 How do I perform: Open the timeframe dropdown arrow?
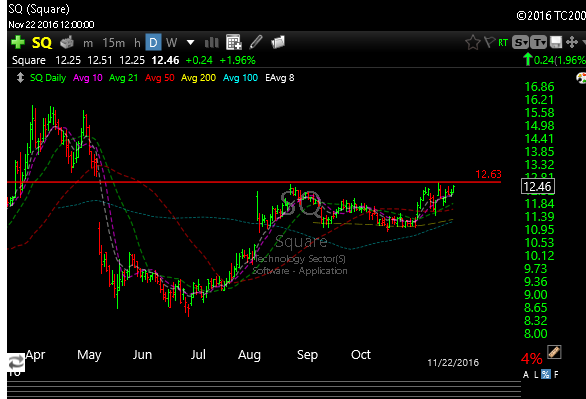coord(190,43)
